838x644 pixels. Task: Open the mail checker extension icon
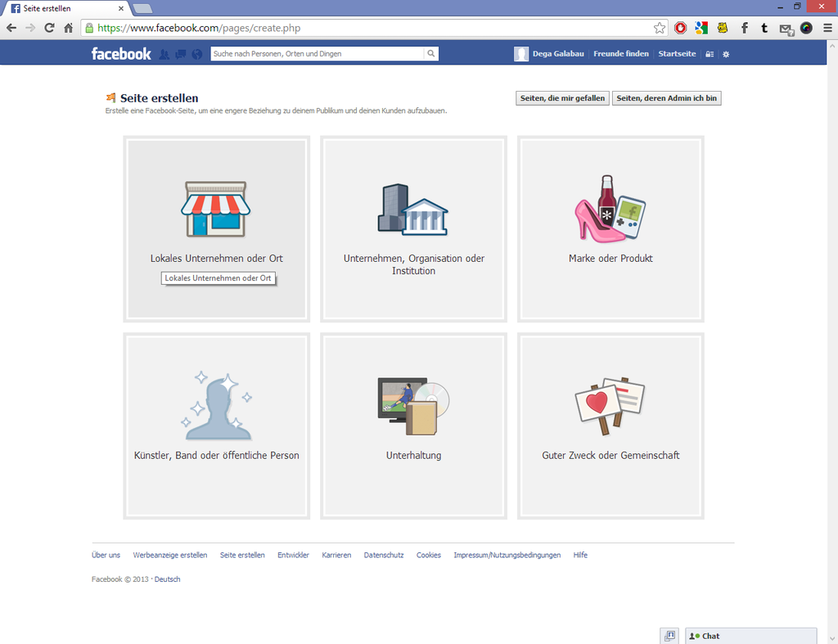[x=786, y=29]
